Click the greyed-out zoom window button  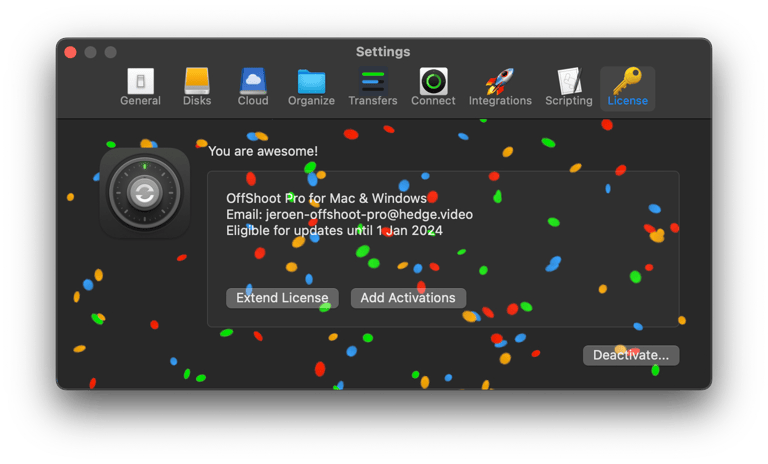(x=111, y=52)
